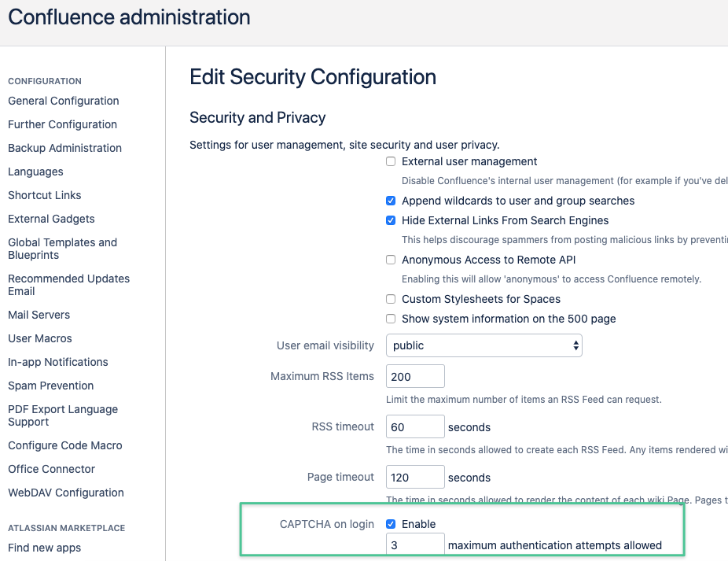Navigate to External Gadgets
This screenshot has width=728, height=561.
(x=51, y=219)
